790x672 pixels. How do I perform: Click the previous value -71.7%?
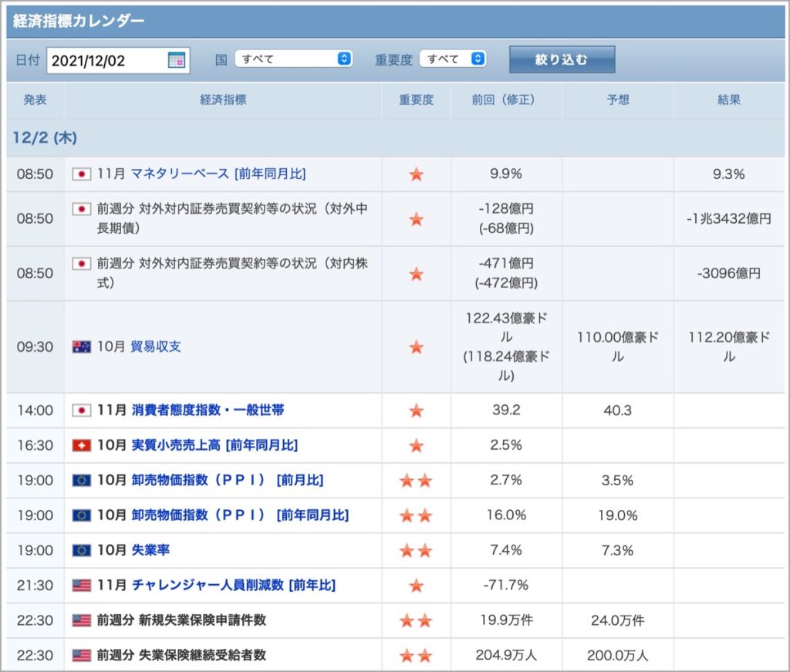tap(506, 586)
